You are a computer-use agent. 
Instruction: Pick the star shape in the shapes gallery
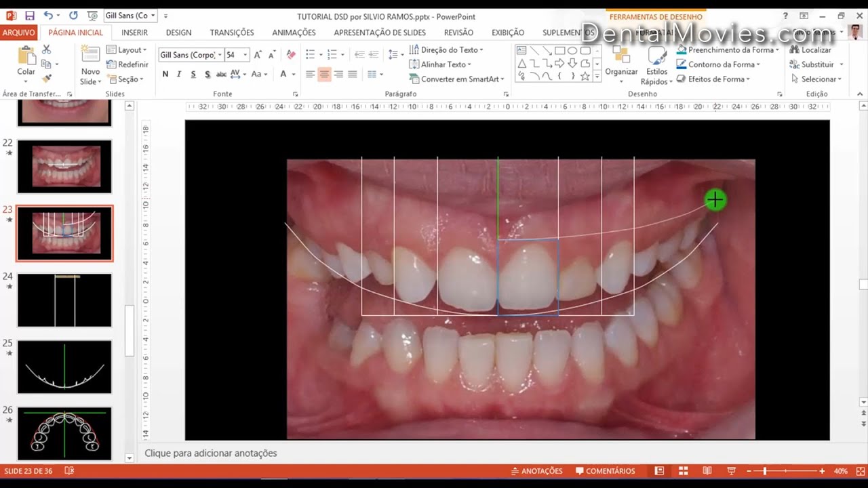[x=585, y=76]
